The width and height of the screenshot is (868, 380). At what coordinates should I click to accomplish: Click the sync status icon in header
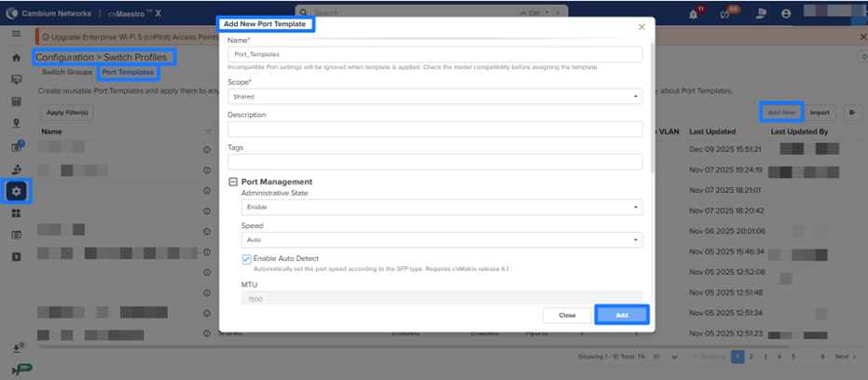coord(724,13)
